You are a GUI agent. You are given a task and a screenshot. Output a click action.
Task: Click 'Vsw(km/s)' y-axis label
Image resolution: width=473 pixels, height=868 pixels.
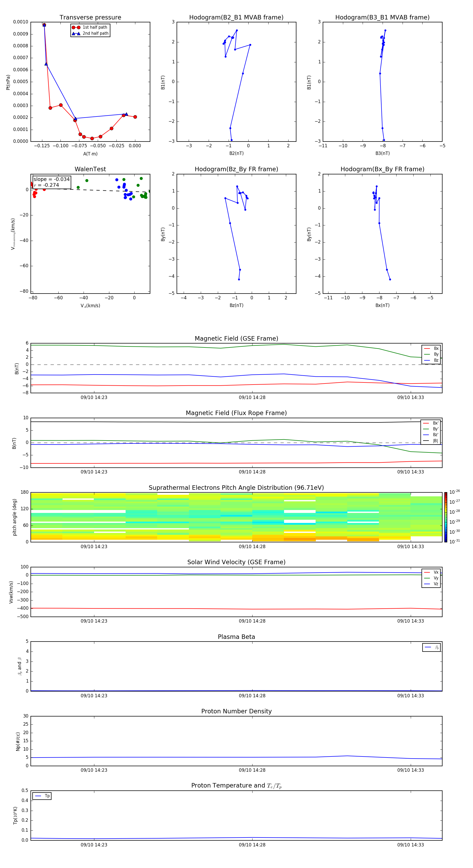point(11,592)
